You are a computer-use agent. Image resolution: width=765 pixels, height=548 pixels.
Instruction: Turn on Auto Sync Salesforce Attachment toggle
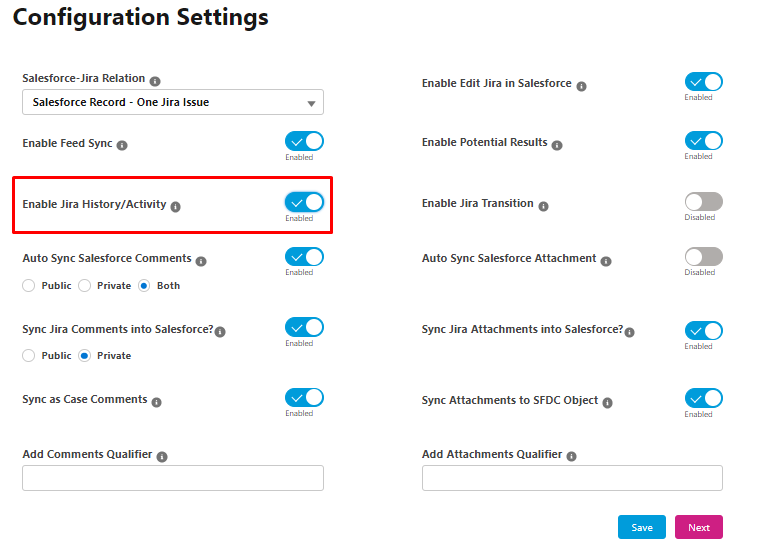[704, 257]
